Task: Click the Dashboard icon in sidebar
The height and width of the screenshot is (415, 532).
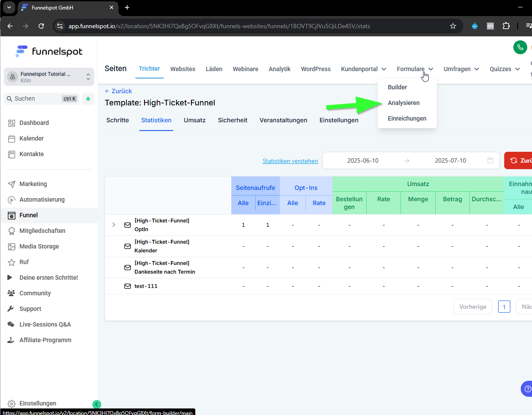Action: 12,123
